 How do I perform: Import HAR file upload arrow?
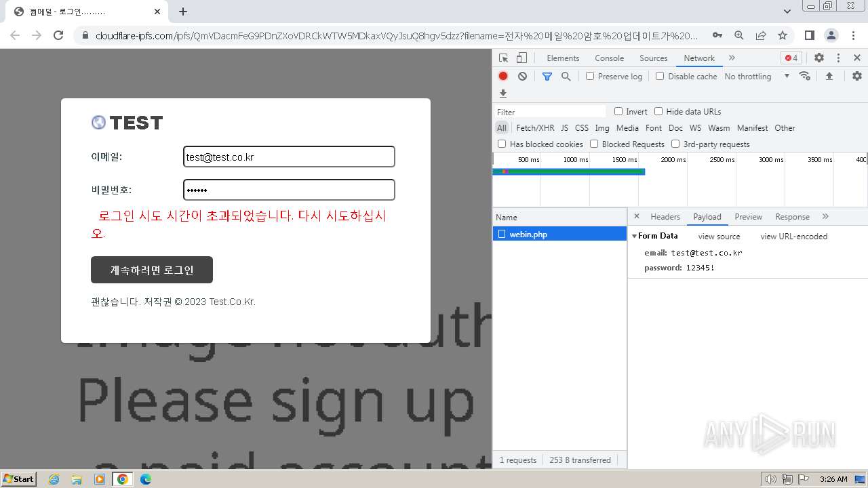point(829,77)
